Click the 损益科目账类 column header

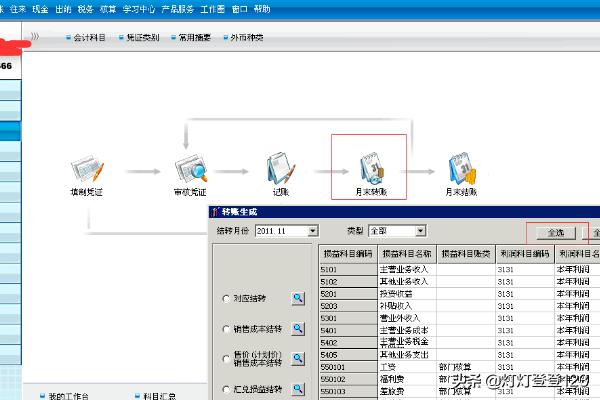pos(466,254)
